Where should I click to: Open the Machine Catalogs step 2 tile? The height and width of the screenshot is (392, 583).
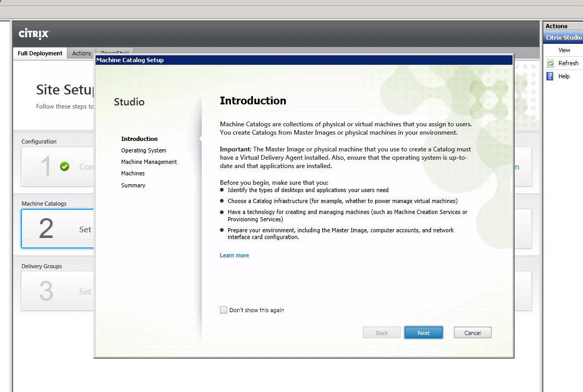(x=57, y=229)
